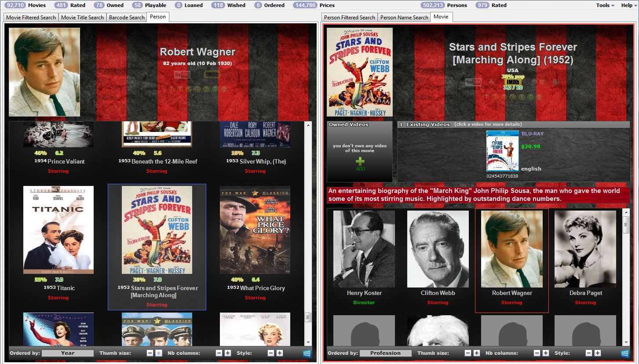
Task: Increase number of columns in Movie panel
Action: (x=546, y=353)
